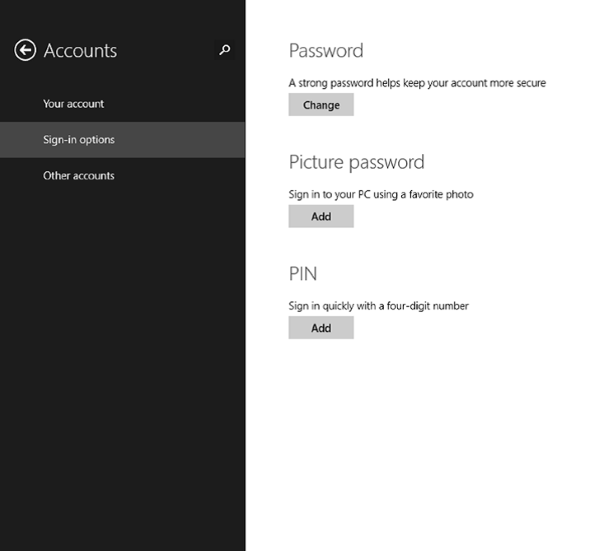Click Change to update the password
The width and height of the screenshot is (600, 551).
point(321,105)
